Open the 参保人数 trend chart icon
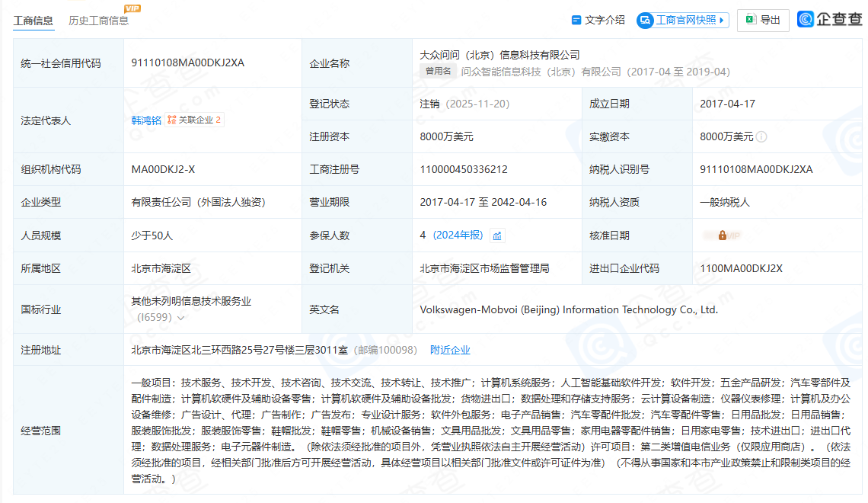This screenshot has width=868, height=503. coord(497,235)
